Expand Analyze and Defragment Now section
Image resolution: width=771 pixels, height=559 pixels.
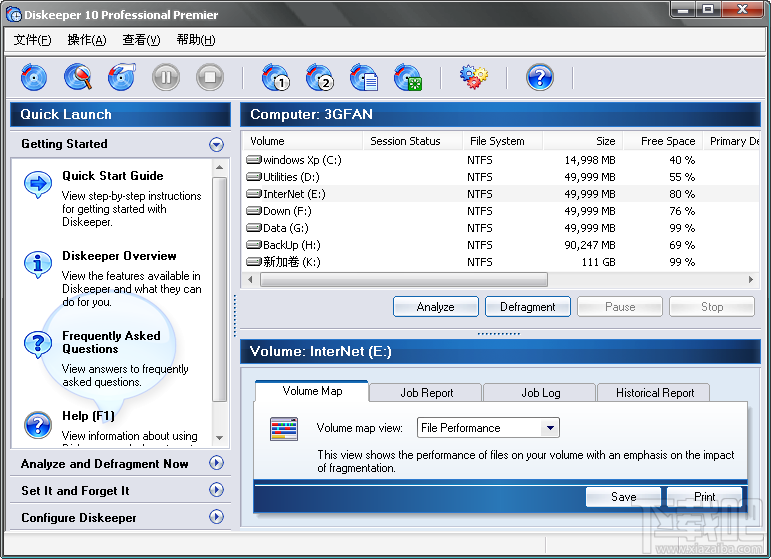tap(216, 463)
